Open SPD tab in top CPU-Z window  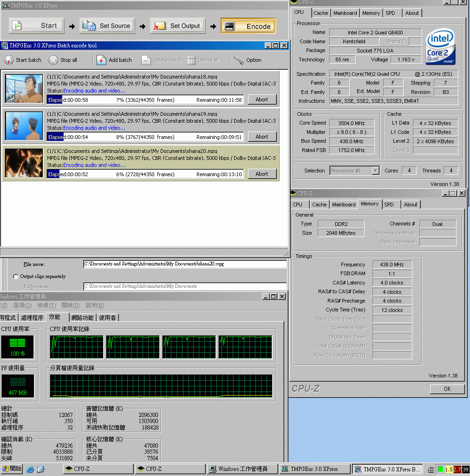click(x=390, y=13)
